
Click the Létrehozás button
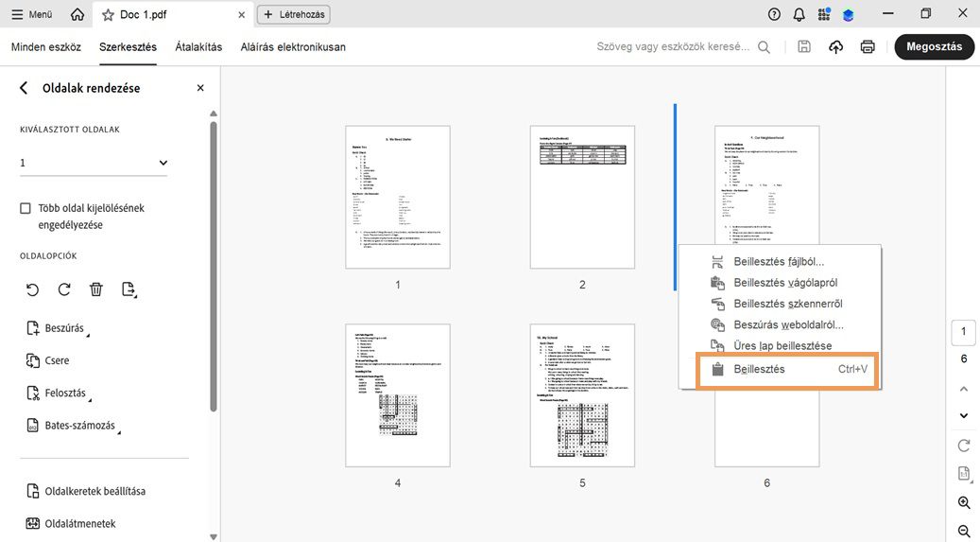294,14
